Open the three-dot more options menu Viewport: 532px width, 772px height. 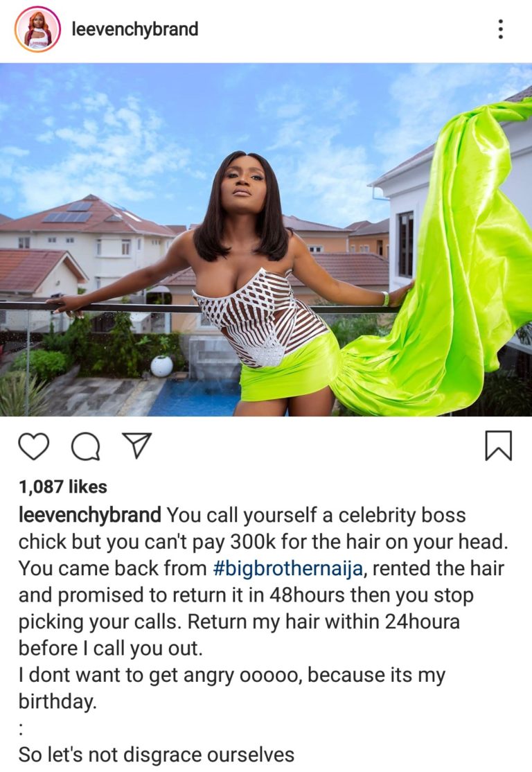pos(501,29)
